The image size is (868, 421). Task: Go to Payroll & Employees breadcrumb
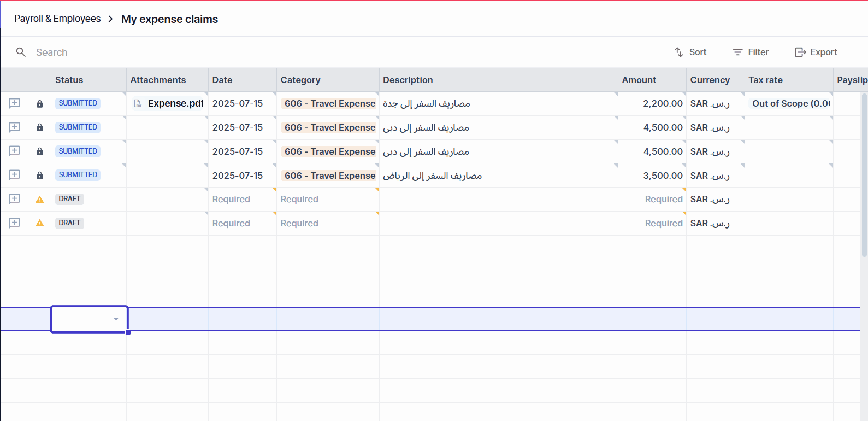pyautogui.click(x=57, y=19)
